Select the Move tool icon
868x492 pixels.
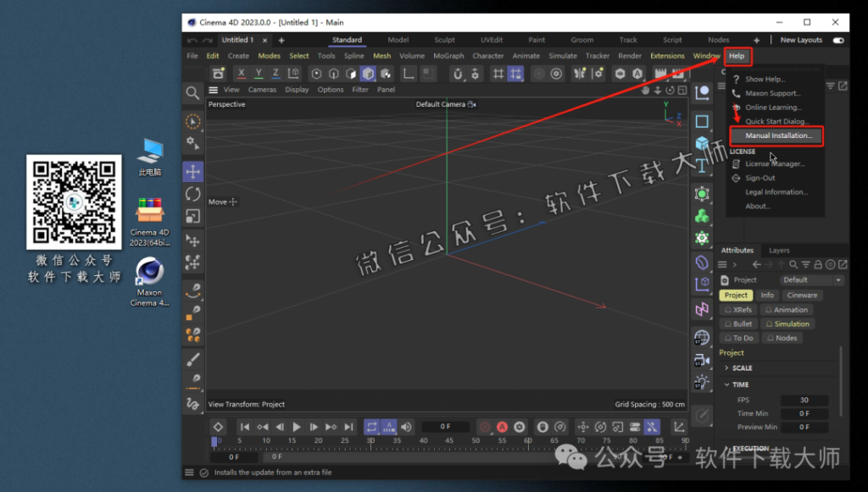[x=192, y=171]
